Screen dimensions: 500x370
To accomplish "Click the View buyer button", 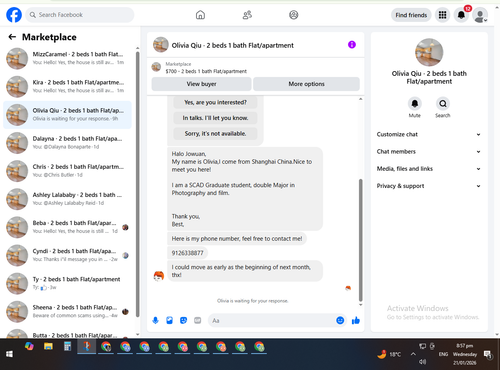I will tap(201, 84).
